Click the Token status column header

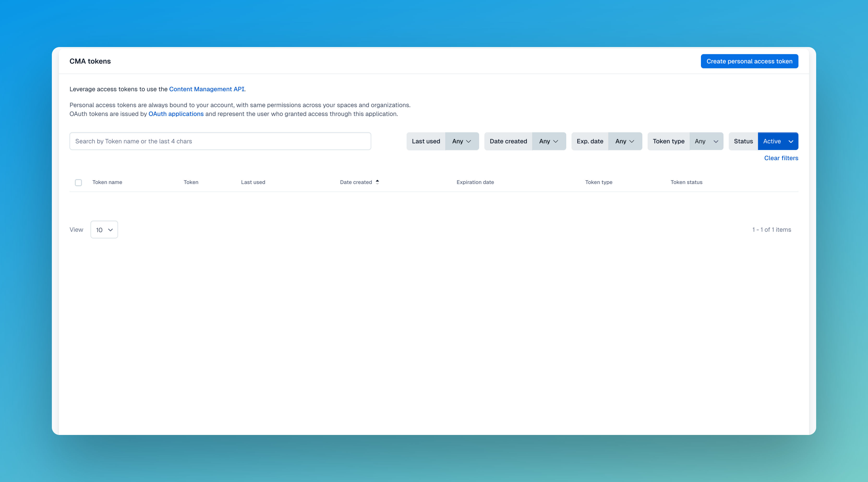tap(686, 182)
